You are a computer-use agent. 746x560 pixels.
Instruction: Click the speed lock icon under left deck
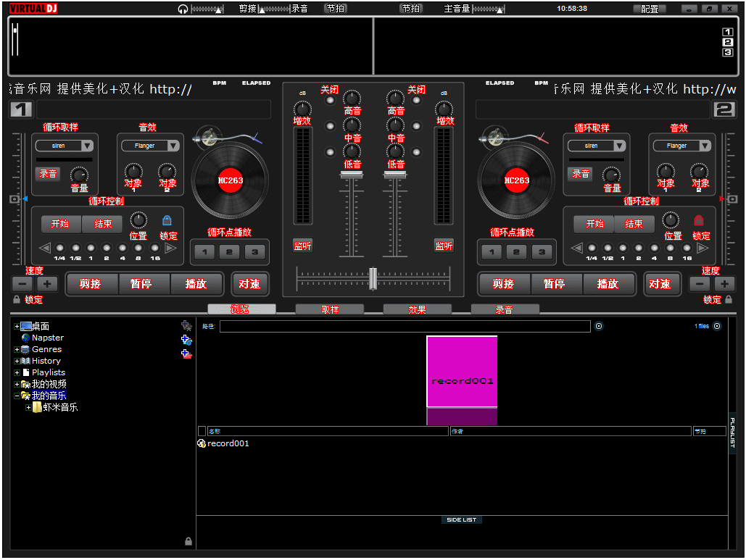[x=17, y=299]
